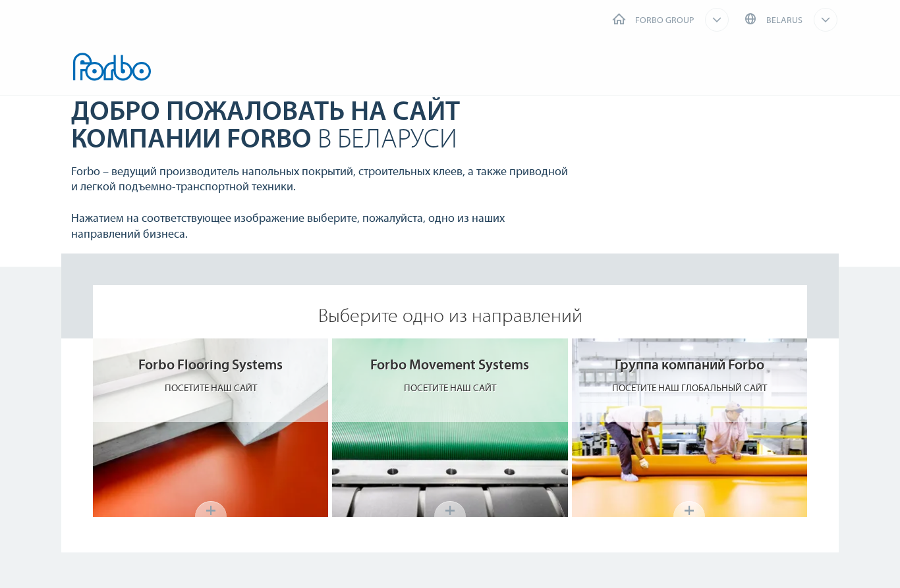Open the BELARUS country label
Image resolution: width=900 pixels, height=588 pixels.
[784, 20]
